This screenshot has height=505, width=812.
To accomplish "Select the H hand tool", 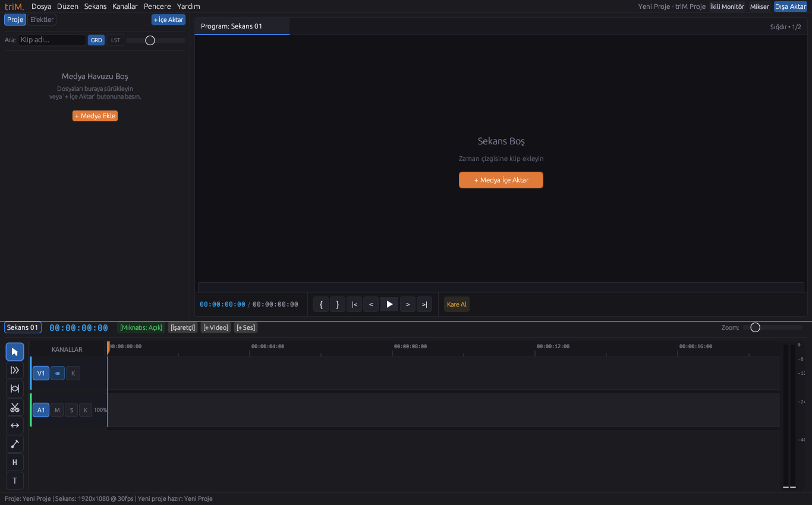I will click(15, 462).
